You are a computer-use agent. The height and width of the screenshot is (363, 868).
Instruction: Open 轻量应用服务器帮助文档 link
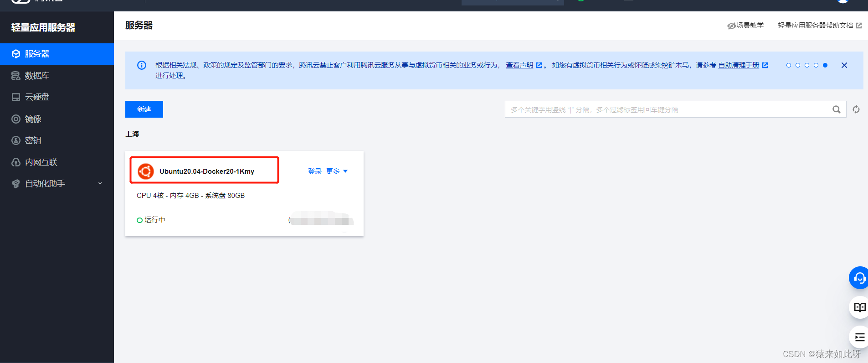tap(820, 26)
